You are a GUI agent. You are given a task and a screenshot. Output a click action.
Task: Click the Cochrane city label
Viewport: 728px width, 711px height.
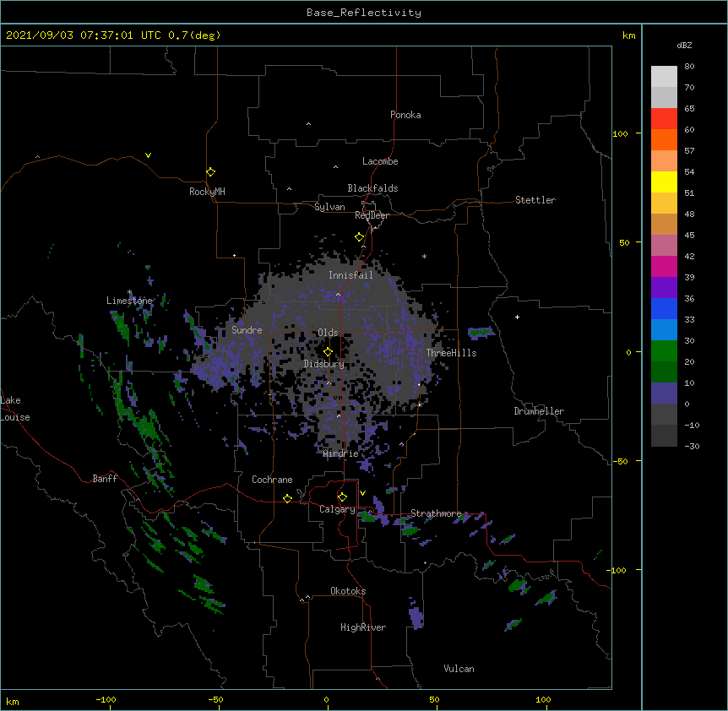272,480
